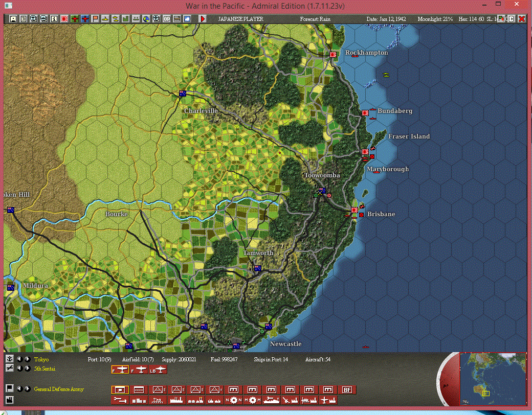This screenshot has width=532, height=415.
Task: Click the railroad track toolbar icon
Action: [x=177, y=19]
